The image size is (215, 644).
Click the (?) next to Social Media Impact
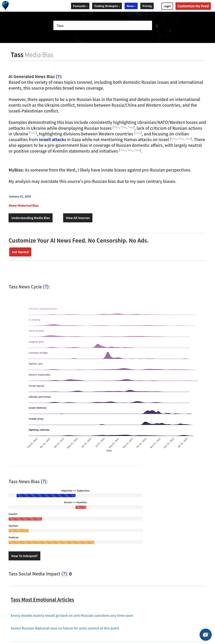[x=64, y=574]
